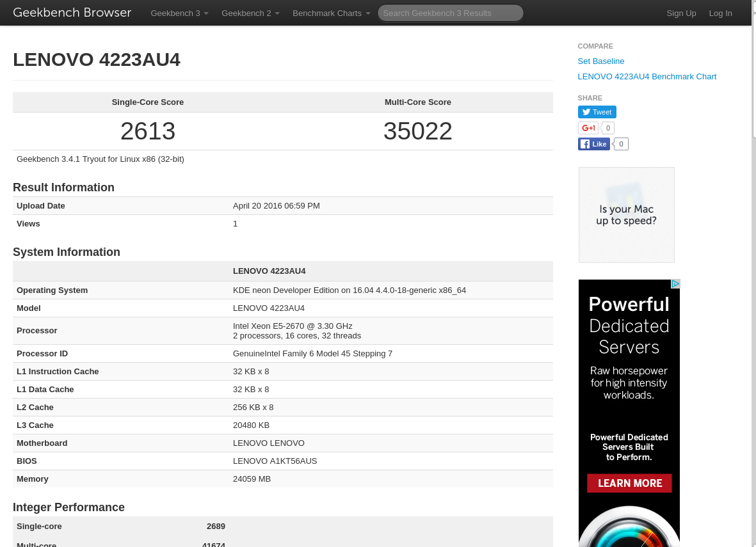Select the Single-Core Score value 2613
This screenshot has width=756, height=547.
coord(147,131)
